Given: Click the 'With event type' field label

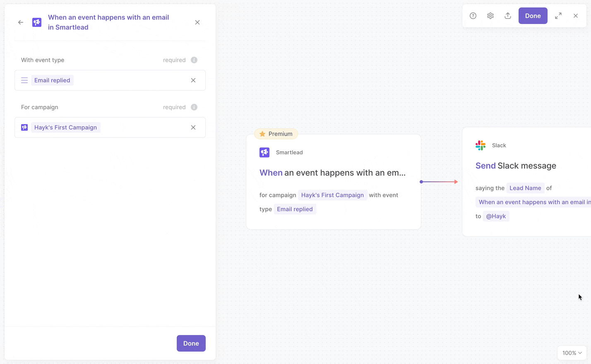Looking at the screenshot, I should (x=43, y=60).
